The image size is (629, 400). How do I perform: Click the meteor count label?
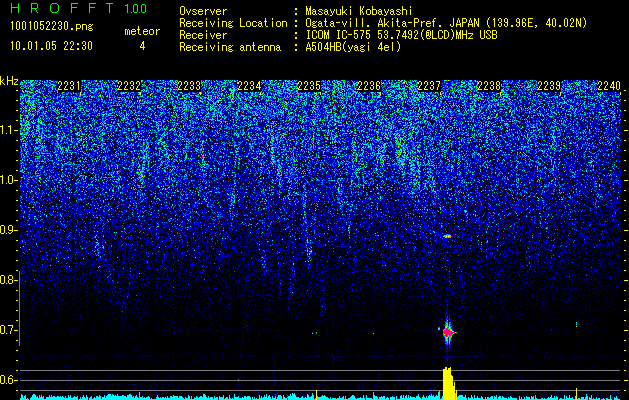(142, 31)
